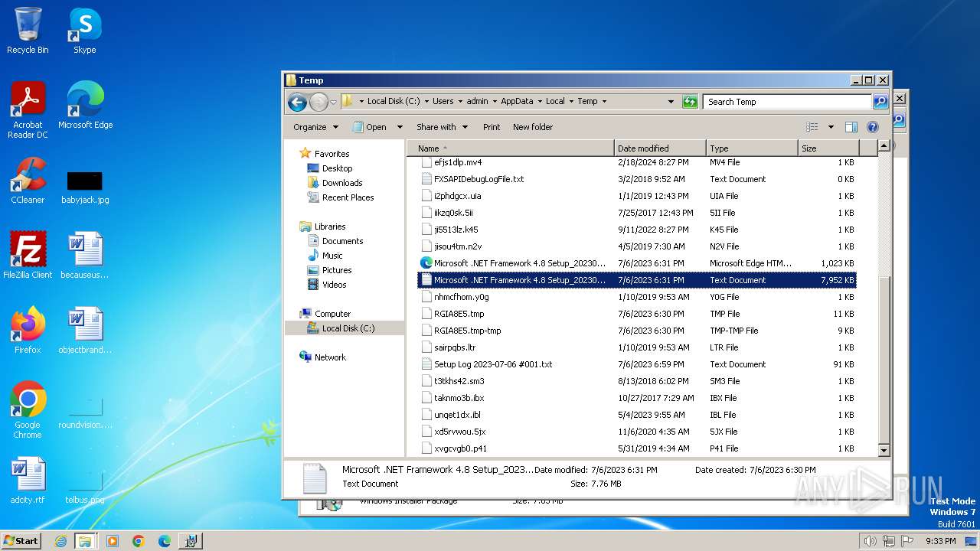Sort files by Name column
The image size is (980, 551).
(x=510, y=148)
